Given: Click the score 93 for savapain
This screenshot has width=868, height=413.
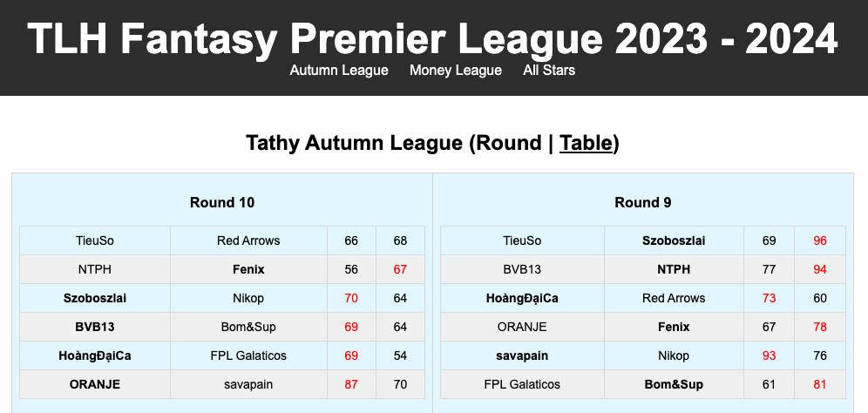Looking at the screenshot, I should point(769,355).
